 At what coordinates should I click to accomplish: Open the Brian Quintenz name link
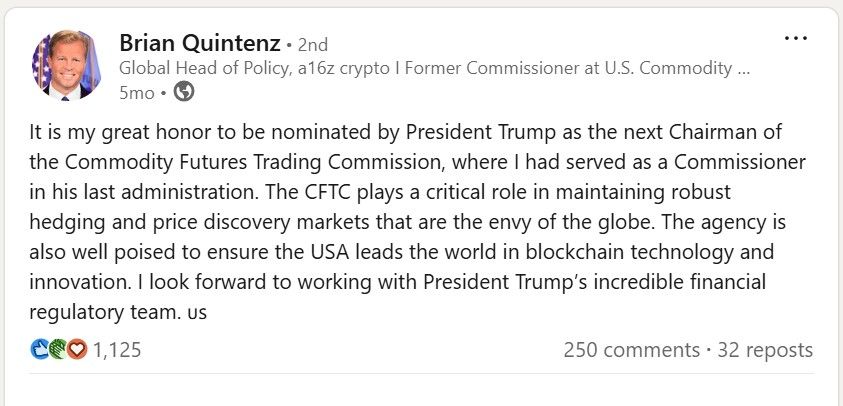[x=200, y=43]
